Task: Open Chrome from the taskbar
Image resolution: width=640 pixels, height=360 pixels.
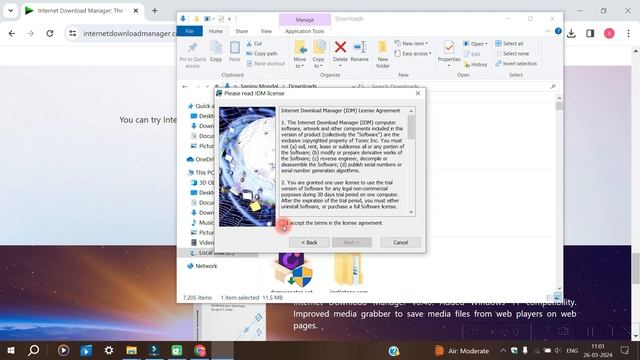Action: 200,351
